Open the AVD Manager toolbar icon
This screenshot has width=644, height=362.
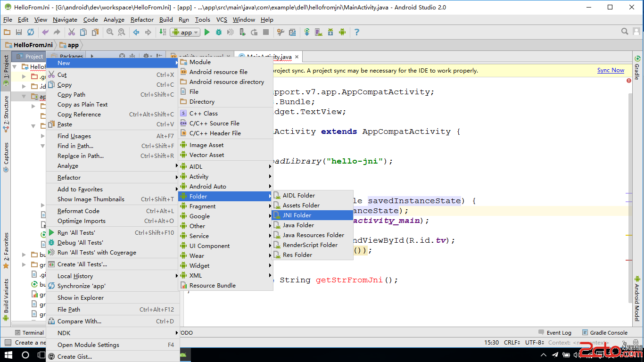click(319, 32)
